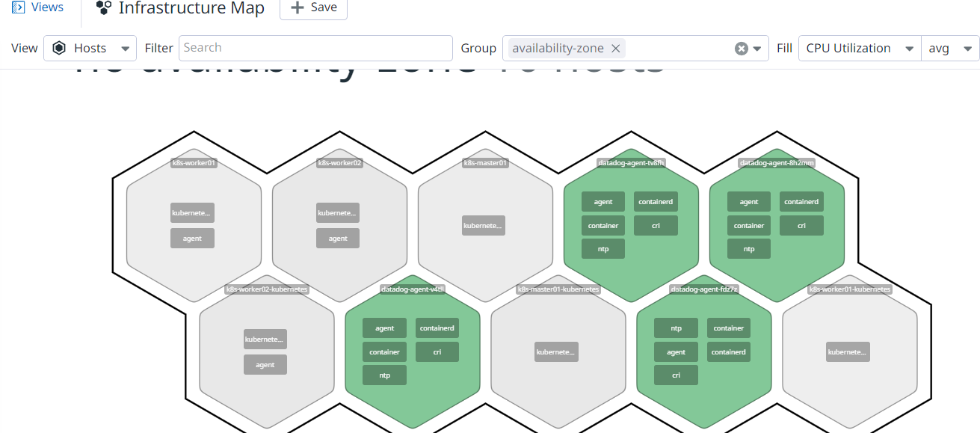Select the datadog-agent-fdz7z host label
The height and width of the screenshot is (433, 980).
click(x=704, y=289)
